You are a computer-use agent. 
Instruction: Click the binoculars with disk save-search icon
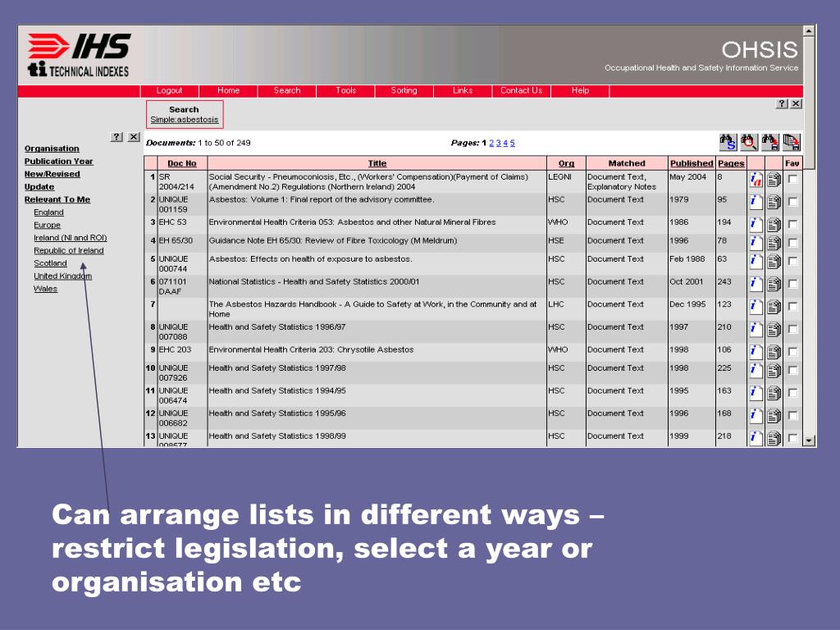click(x=770, y=143)
